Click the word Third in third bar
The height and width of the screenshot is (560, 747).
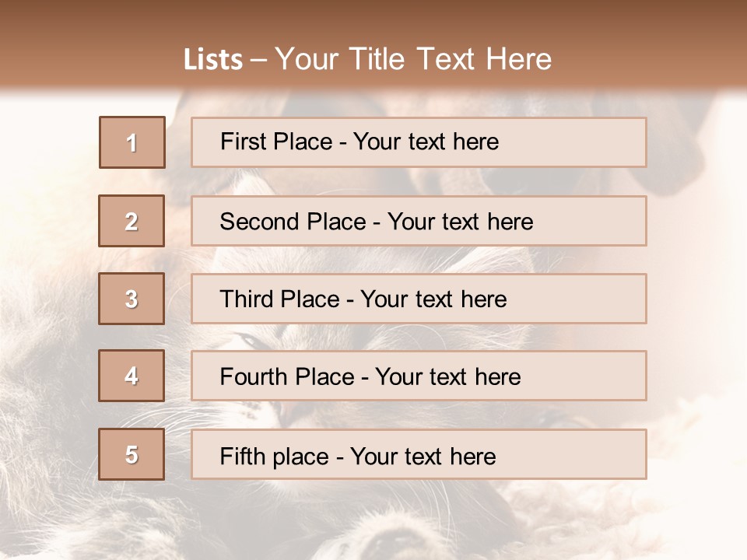247,299
